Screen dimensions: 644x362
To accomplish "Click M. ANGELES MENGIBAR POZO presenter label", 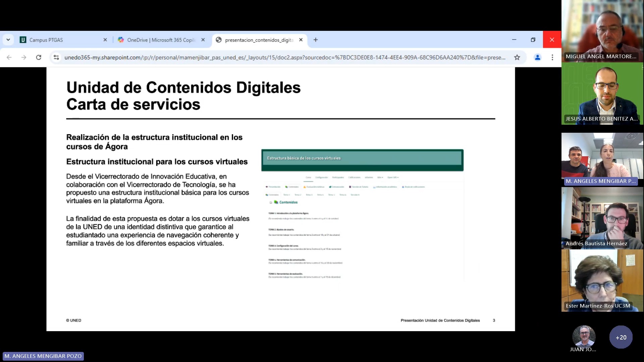I will (x=43, y=356).
